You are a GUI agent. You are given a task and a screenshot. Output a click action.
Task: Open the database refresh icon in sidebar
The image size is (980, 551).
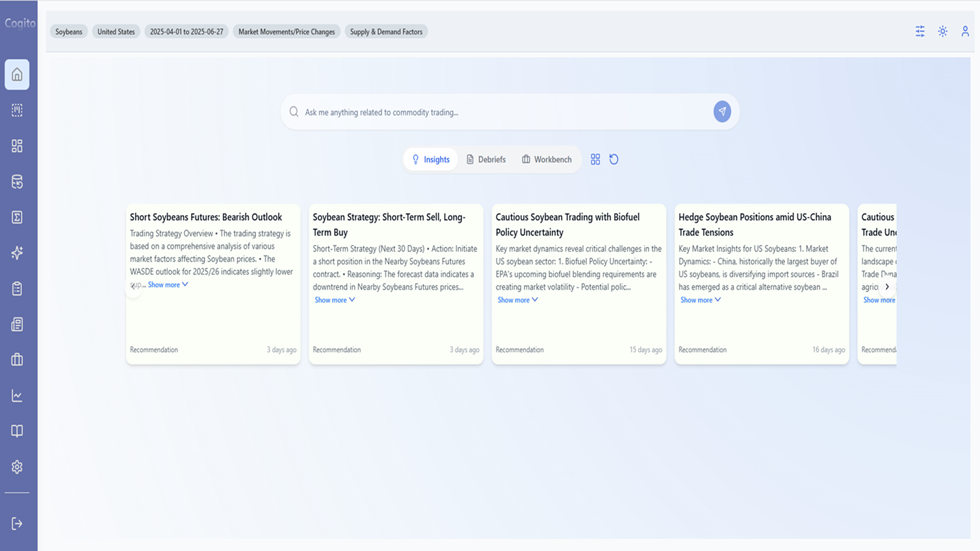(x=17, y=182)
